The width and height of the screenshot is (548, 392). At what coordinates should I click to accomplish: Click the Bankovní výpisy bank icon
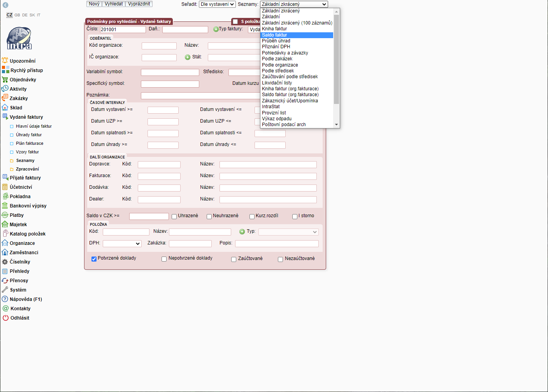click(5, 206)
